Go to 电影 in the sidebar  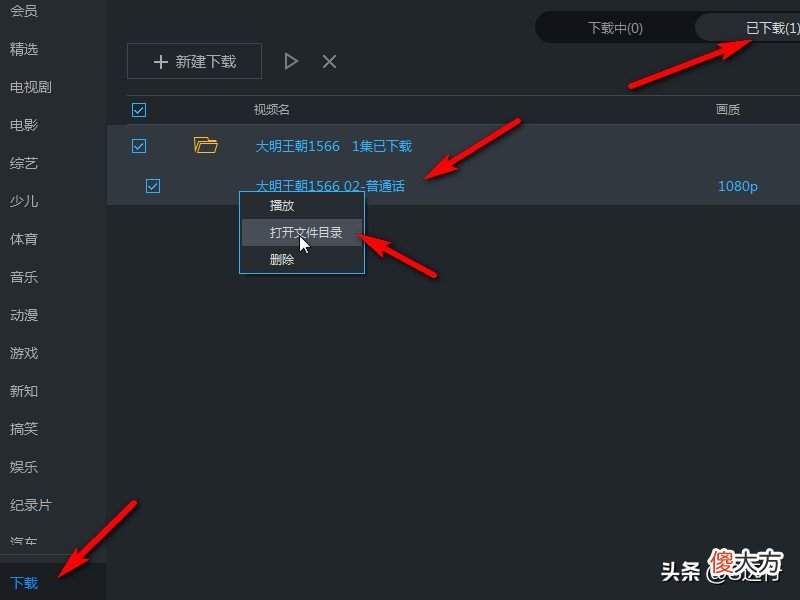23,125
